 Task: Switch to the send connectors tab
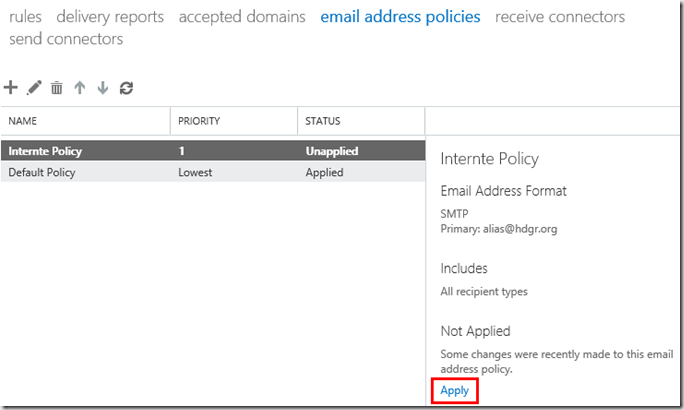click(66, 39)
